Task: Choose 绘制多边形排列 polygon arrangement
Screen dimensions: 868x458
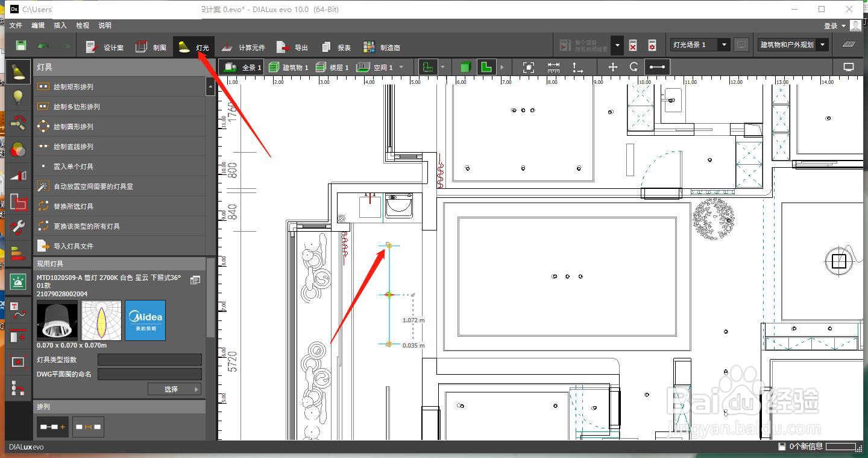Action: (x=119, y=107)
